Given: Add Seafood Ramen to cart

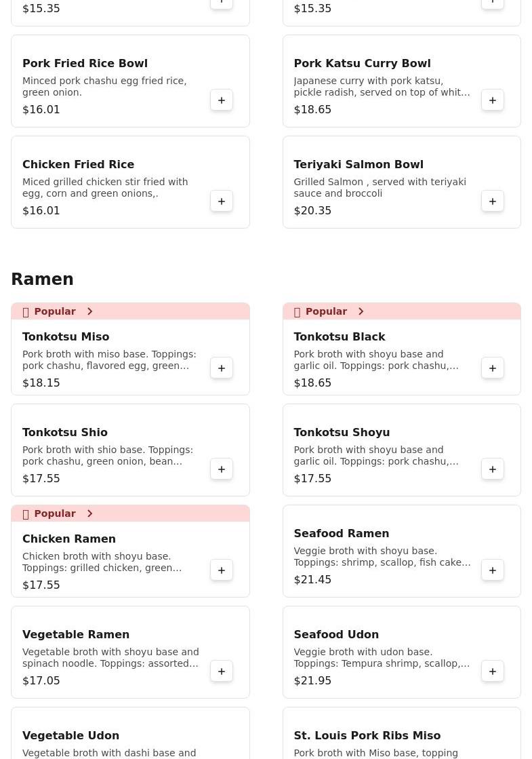Looking at the screenshot, I should [493, 570].
